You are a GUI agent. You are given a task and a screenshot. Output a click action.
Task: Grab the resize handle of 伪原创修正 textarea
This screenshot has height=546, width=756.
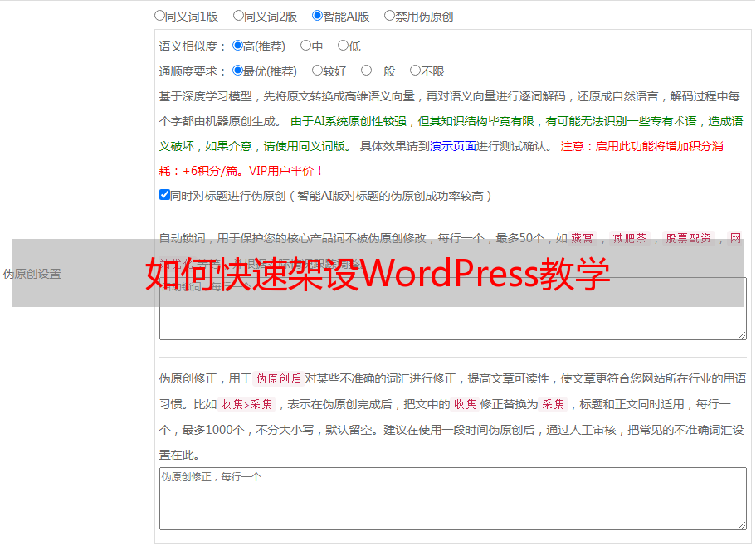pos(742,524)
